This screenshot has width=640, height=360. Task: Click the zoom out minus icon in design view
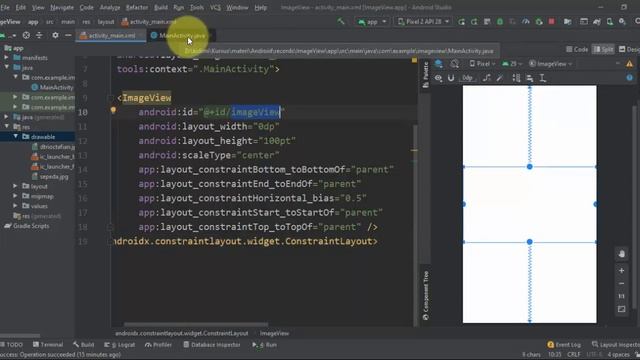pos(622,283)
